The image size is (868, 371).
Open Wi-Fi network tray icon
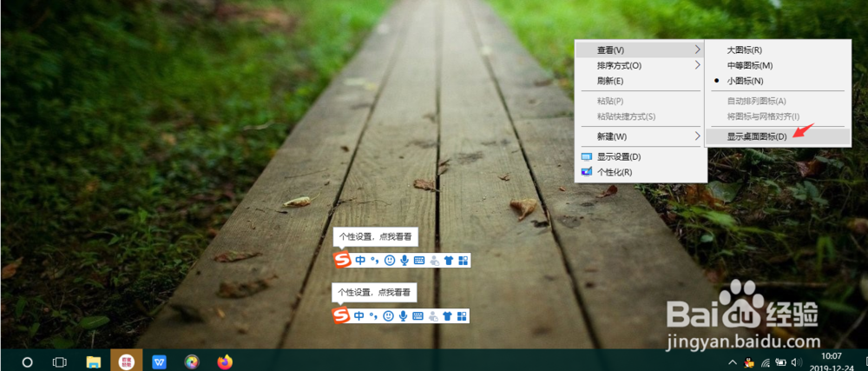[x=766, y=363]
